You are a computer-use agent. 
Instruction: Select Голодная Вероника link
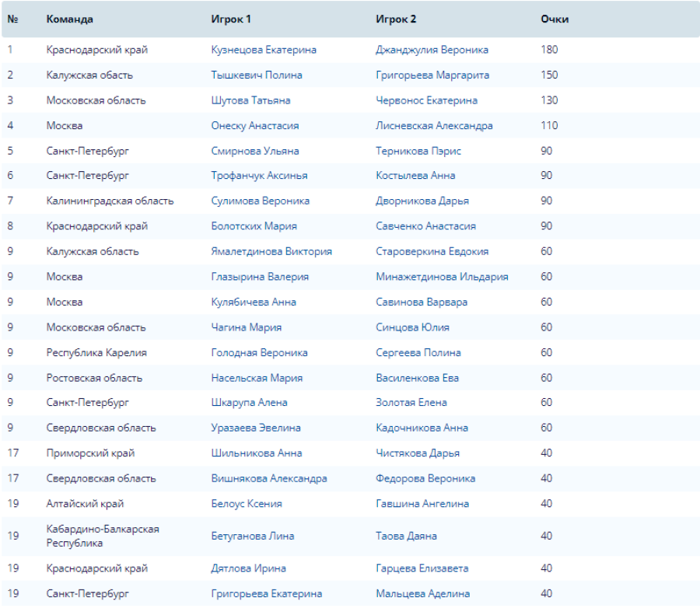click(x=259, y=352)
